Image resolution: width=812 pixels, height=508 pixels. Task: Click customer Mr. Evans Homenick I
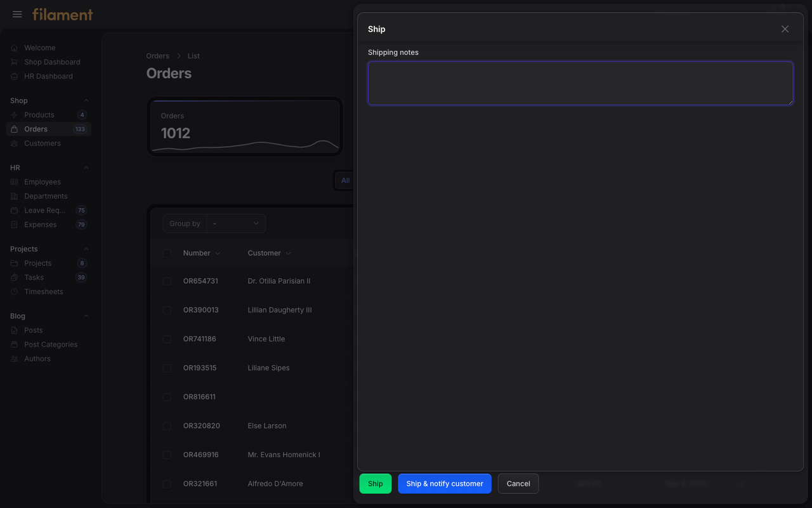pyautogui.click(x=284, y=455)
